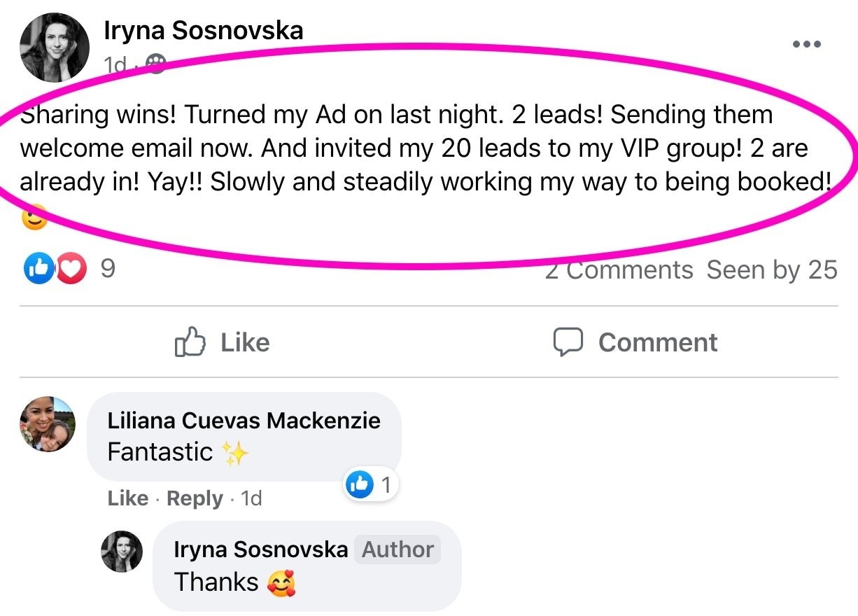
Task: Click the post audience group icon
Action: point(155,64)
